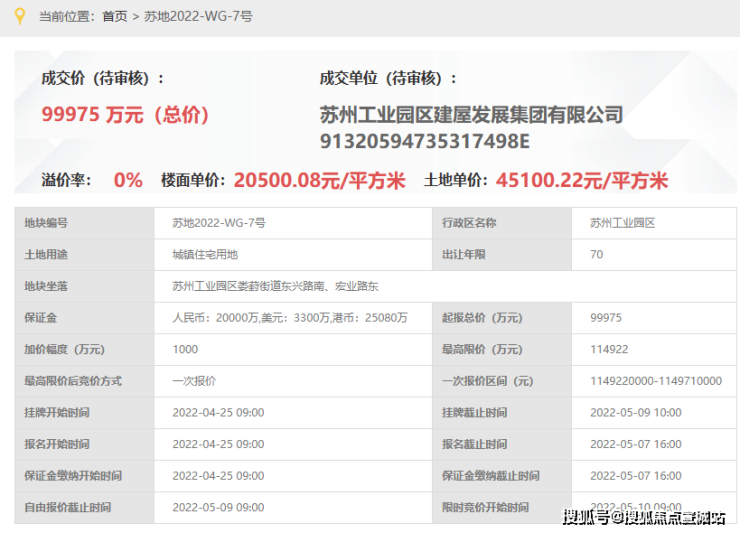
Task: Click the 一次报价区间（元） label cell
Action: [x=502, y=381]
